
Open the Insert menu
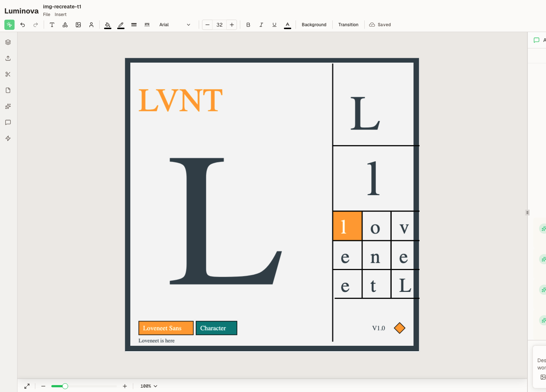click(x=60, y=15)
